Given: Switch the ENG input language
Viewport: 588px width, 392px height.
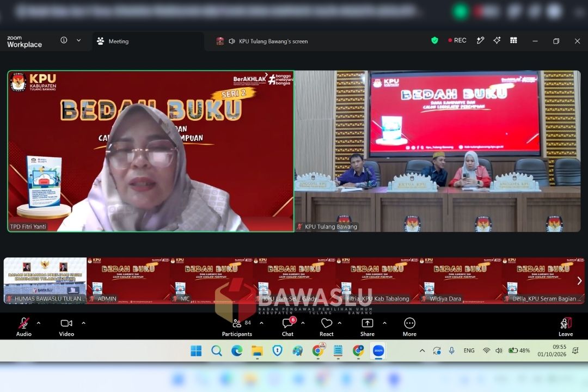Looking at the screenshot, I should tap(469, 351).
